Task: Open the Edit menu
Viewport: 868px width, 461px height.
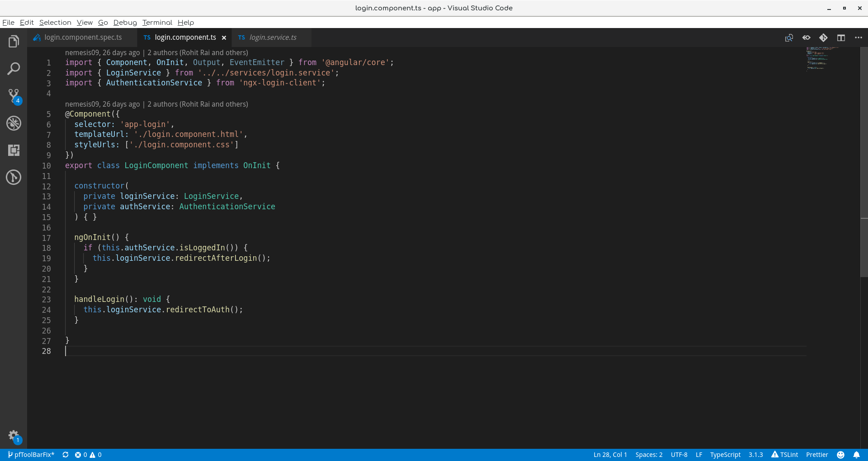Action: 27,23
